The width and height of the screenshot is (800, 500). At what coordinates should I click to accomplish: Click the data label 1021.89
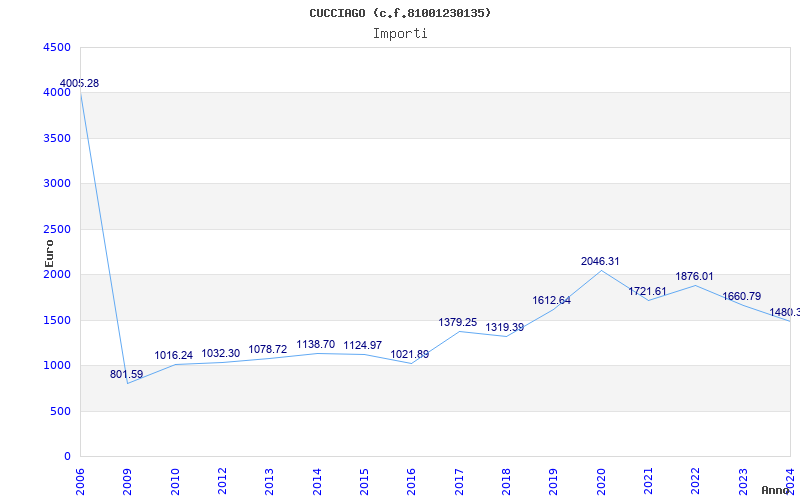(x=410, y=354)
